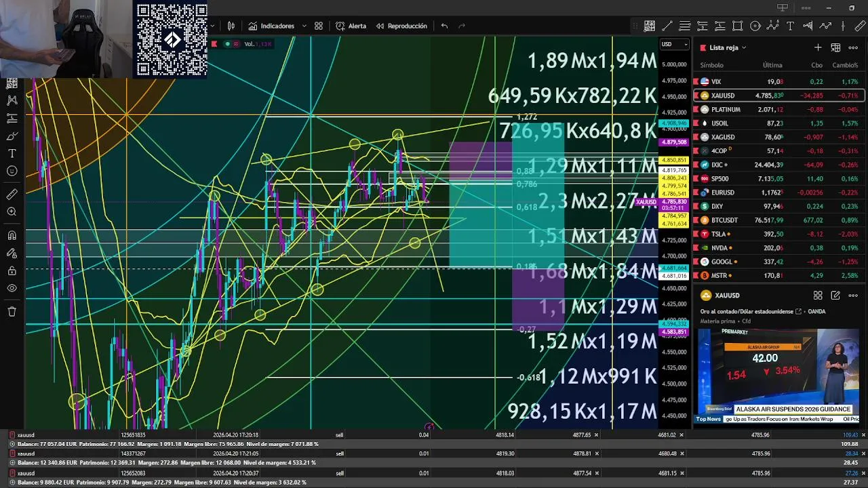This screenshot has height=488, width=868.
Task: Select the rectangle shape tool in favorites toolbar
Action: (738, 26)
